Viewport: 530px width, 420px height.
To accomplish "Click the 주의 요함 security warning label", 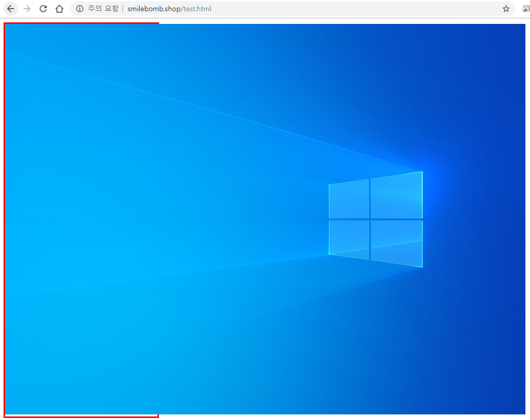I will click(103, 9).
